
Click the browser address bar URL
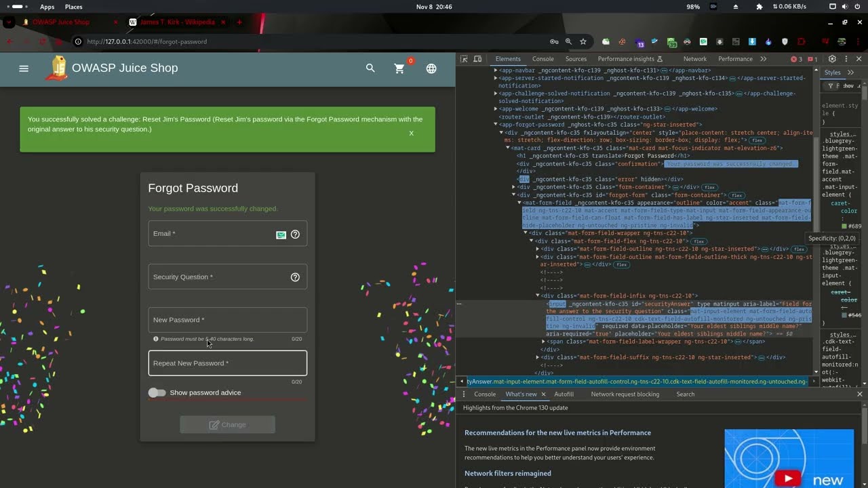(147, 42)
